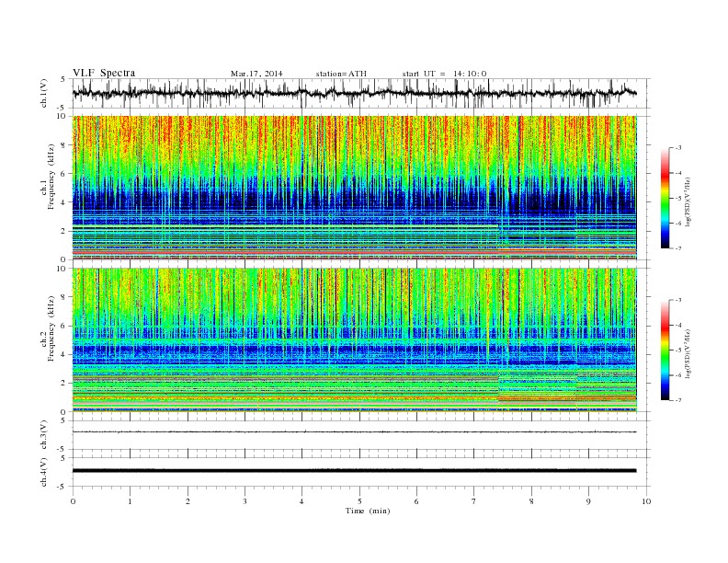Click the time axis tick label "5"
Screen dimensions: 728x563
[x=359, y=501]
